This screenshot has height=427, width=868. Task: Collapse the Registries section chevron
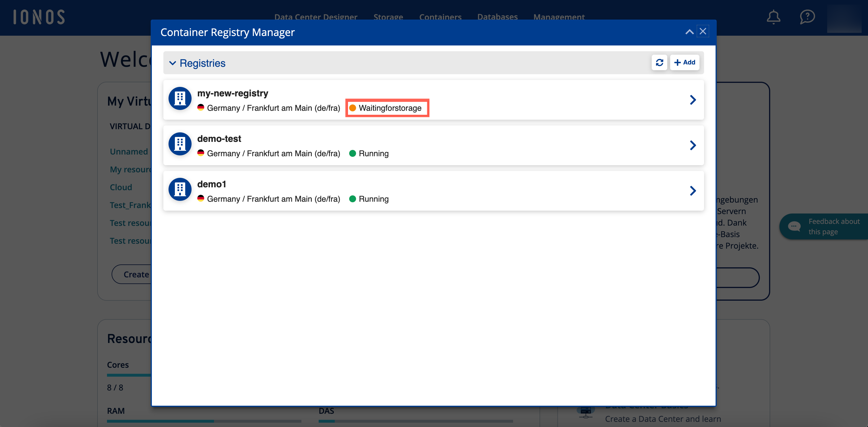(173, 63)
